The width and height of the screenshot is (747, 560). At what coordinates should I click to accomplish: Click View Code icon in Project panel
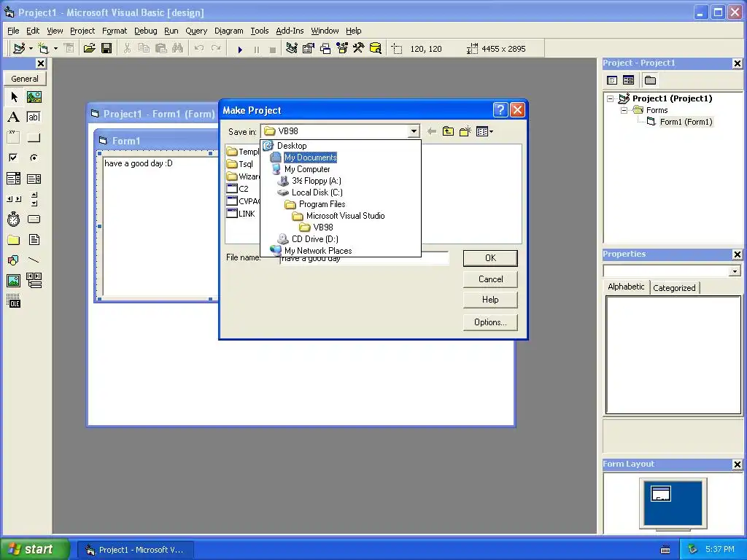(x=612, y=80)
